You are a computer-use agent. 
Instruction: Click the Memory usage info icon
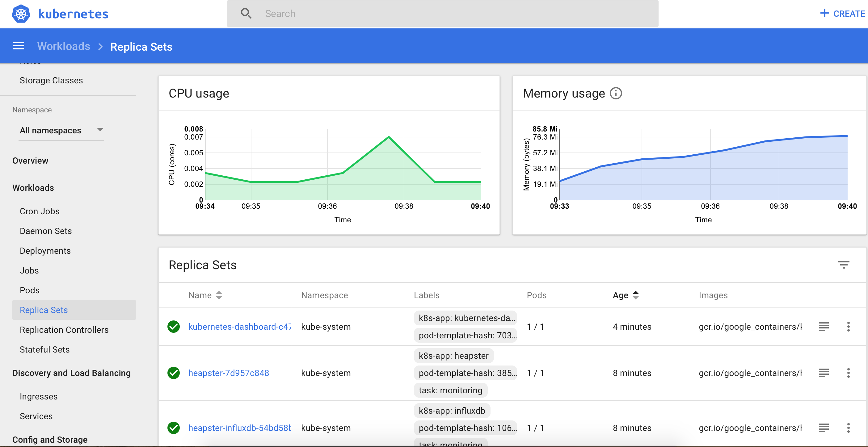click(x=616, y=93)
